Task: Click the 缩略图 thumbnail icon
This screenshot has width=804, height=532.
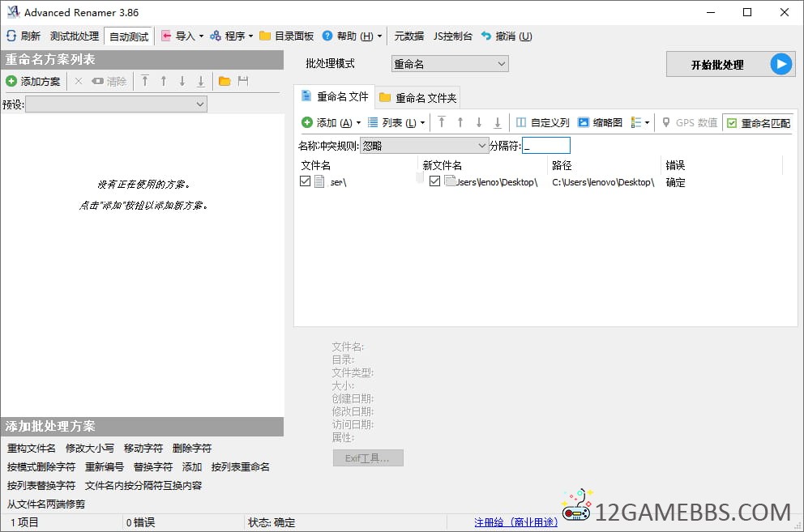Action: click(x=583, y=123)
